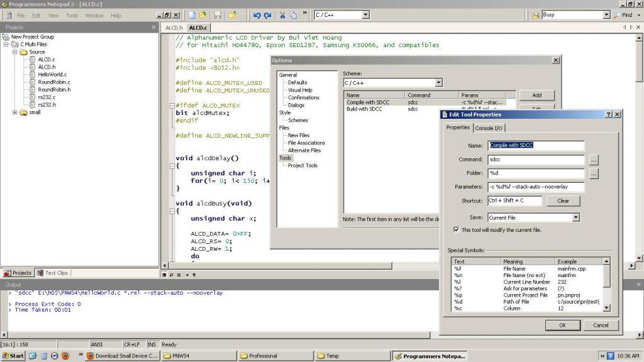Open Firefox from the quick launch bar
The image size is (644, 362).
[65, 356]
